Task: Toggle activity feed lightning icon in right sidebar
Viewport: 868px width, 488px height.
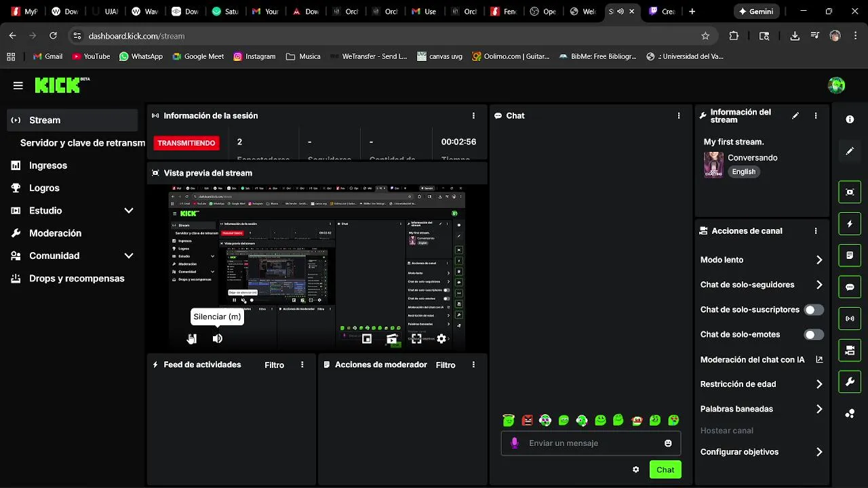Action: pos(850,224)
